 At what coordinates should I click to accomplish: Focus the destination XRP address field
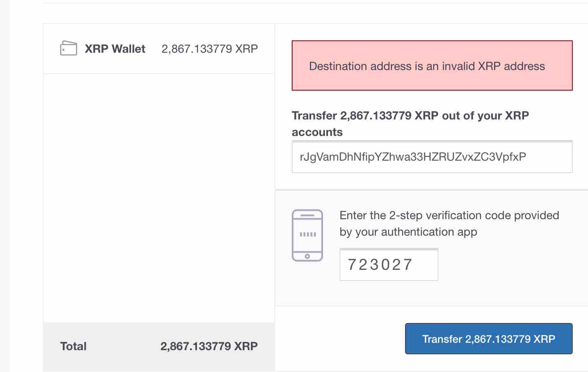point(432,157)
